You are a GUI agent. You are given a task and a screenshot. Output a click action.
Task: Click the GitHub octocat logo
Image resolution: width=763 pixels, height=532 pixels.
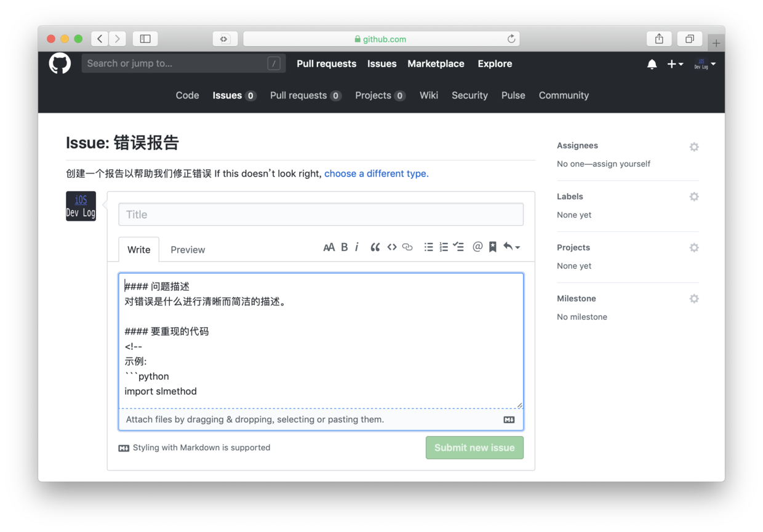click(60, 63)
